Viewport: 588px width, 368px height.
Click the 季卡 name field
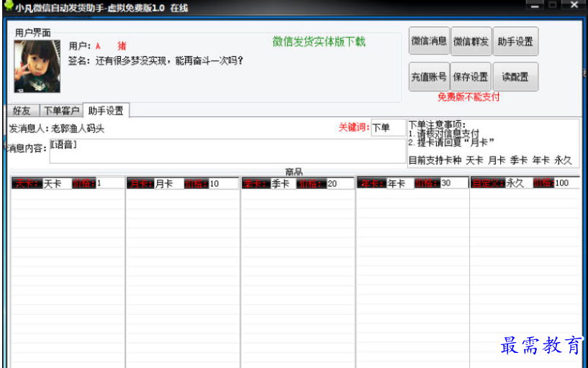284,183
